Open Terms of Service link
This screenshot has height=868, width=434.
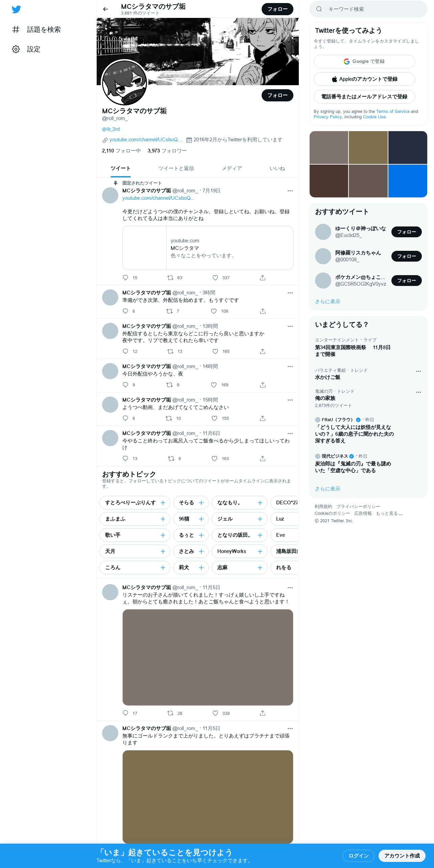pyautogui.click(x=393, y=111)
